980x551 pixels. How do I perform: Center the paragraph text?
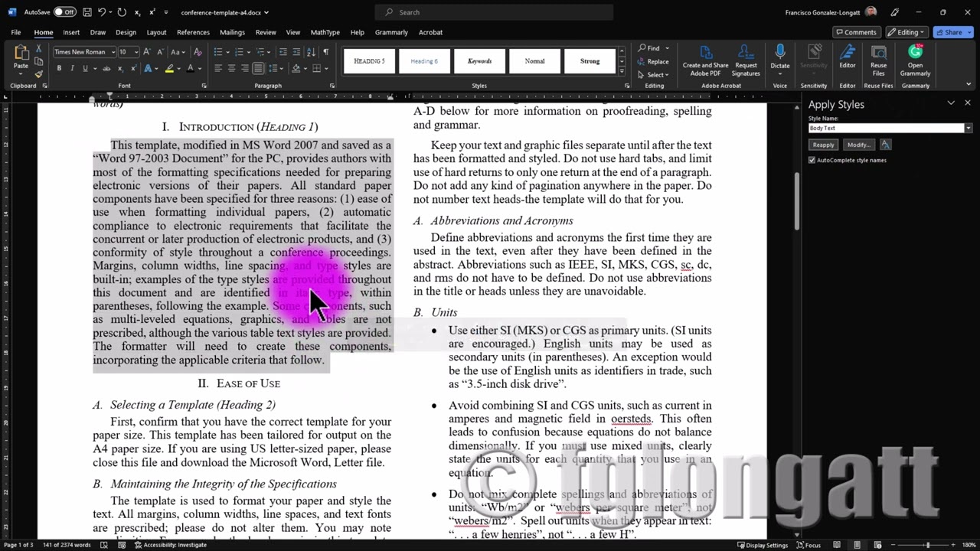231,68
